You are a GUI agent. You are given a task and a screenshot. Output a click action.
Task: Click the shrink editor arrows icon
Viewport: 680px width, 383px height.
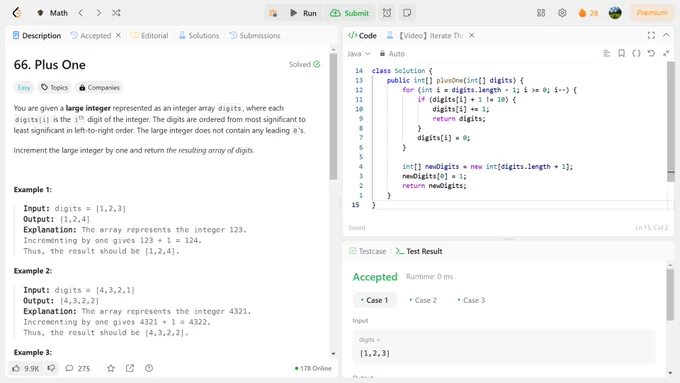tap(666, 53)
